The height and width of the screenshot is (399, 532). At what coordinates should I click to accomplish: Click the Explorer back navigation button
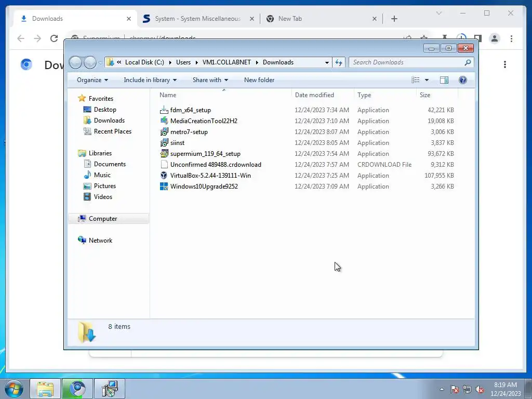click(x=76, y=62)
